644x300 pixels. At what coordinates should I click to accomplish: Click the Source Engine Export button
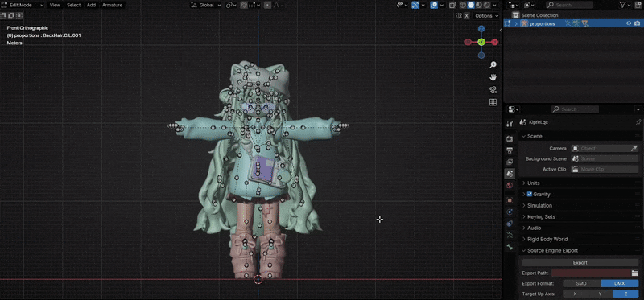click(x=580, y=263)
